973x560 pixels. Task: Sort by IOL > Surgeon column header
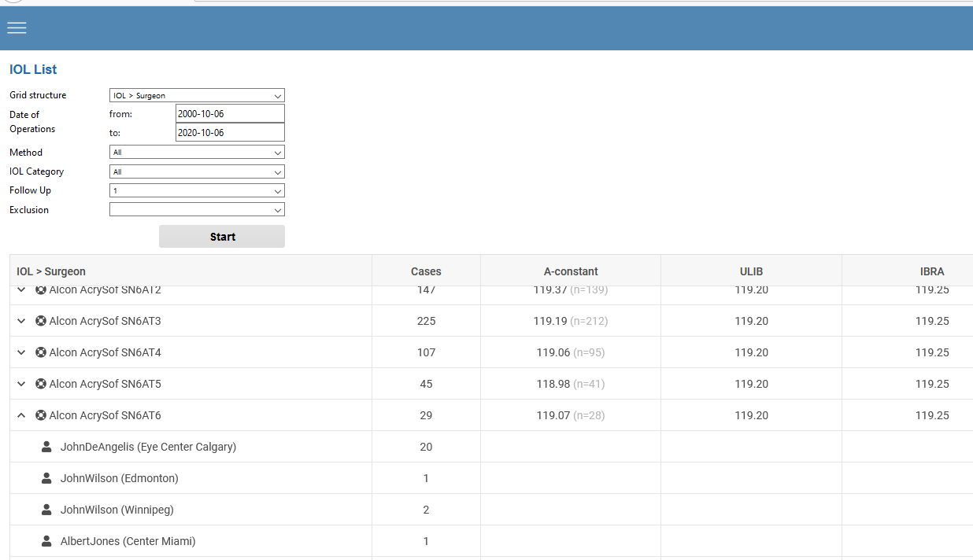(x=191, y=271)
